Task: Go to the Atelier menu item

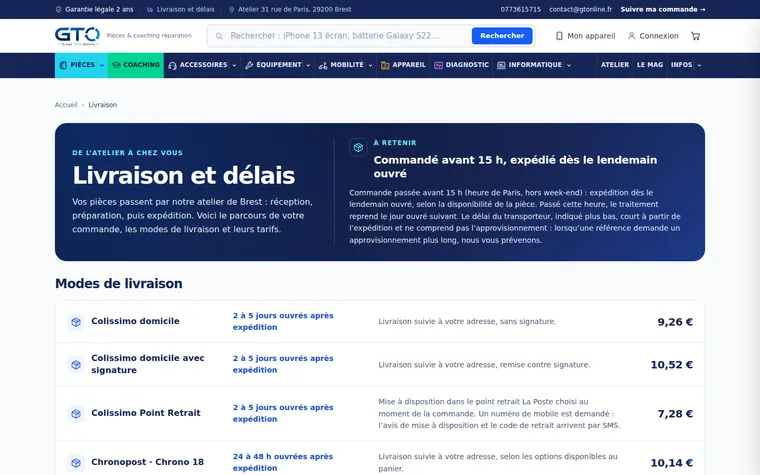Action: point(615,65)
